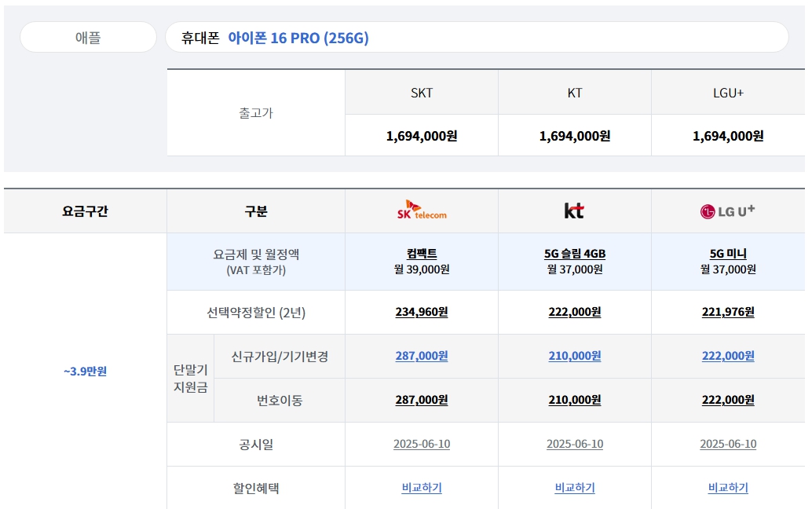Screen dimensions: 812x509
Task: Click the 요금구간 column header
Action: point(85,211)
